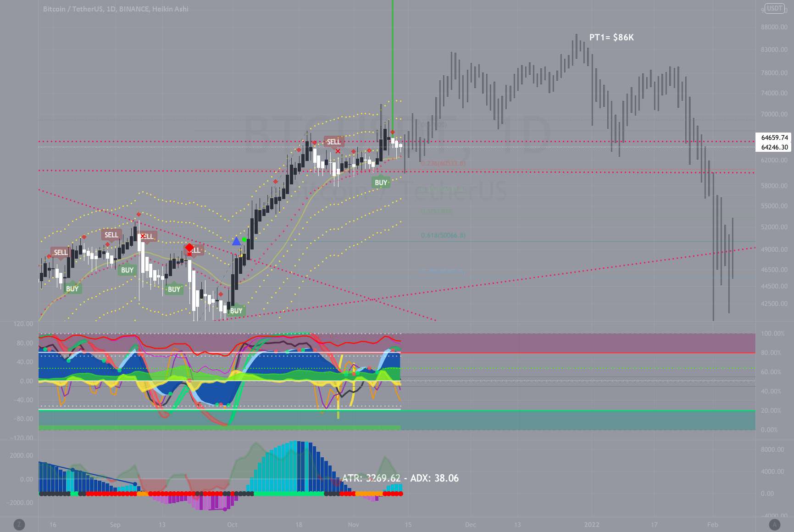Select the large red diamond marker
The height and width of the screenshot is (532, 794).
[189, 248]
